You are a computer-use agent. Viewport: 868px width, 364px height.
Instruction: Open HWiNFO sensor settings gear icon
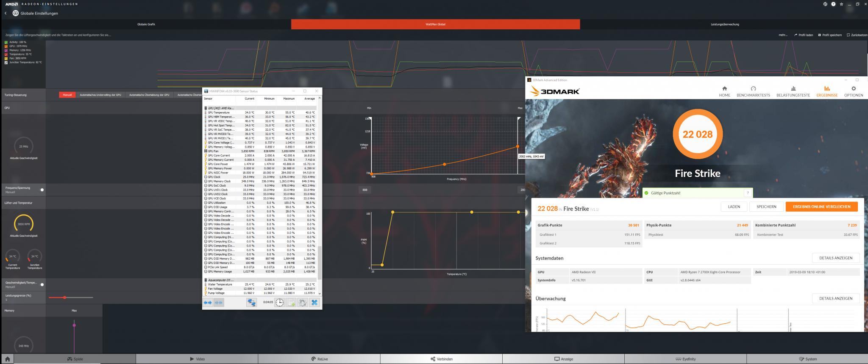point(303,302)
